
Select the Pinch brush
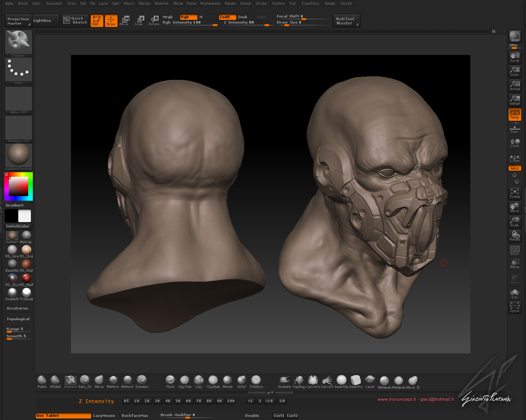pos(170,381)
